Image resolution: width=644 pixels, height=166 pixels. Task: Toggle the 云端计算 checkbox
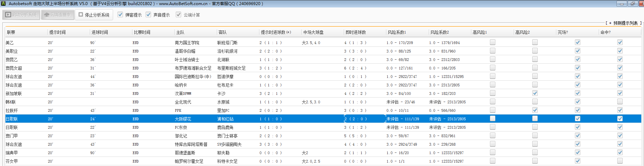pos(178,15)
